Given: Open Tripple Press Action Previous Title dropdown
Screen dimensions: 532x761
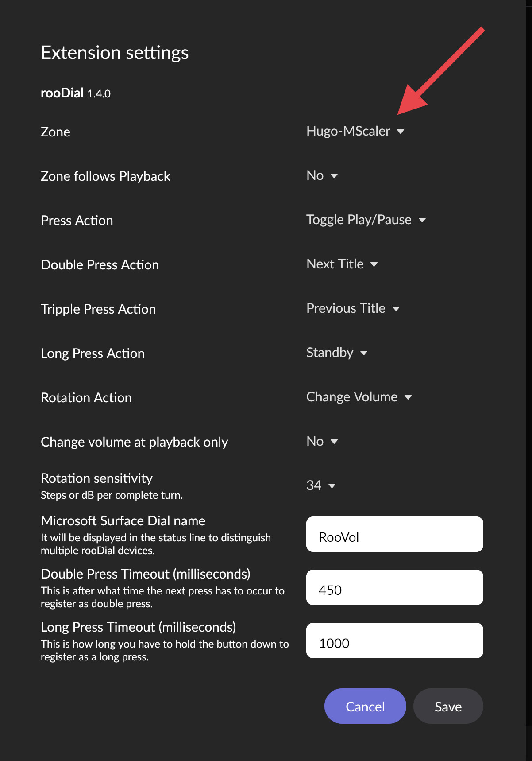Looking at the screenshot, I should 353,308.
